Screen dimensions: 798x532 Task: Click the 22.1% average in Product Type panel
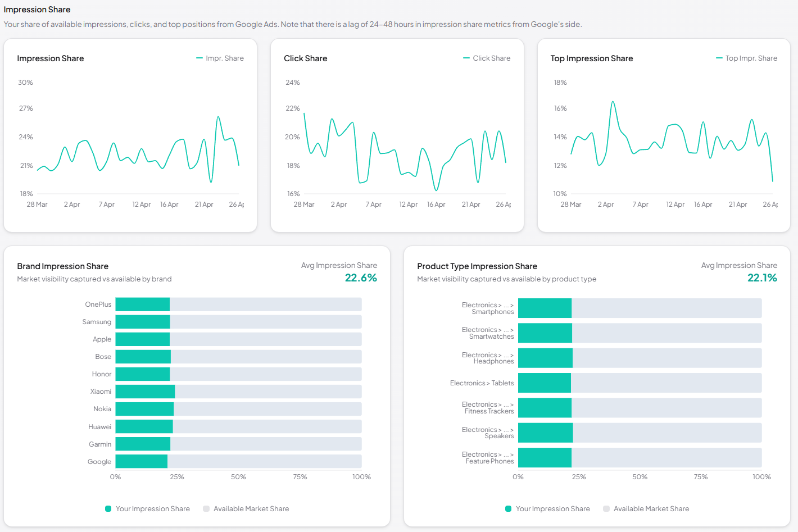pos(762,278)
